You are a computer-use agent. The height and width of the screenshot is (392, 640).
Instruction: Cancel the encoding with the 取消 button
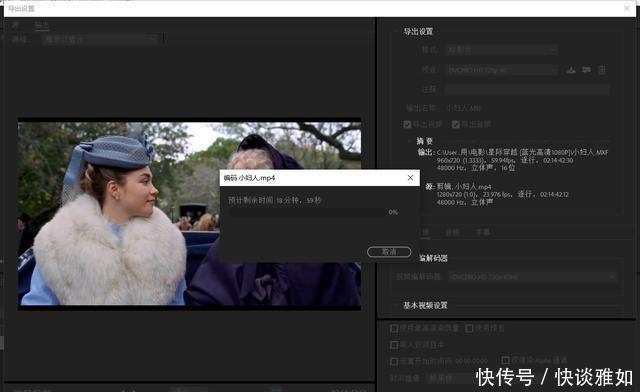click(389, 252)
